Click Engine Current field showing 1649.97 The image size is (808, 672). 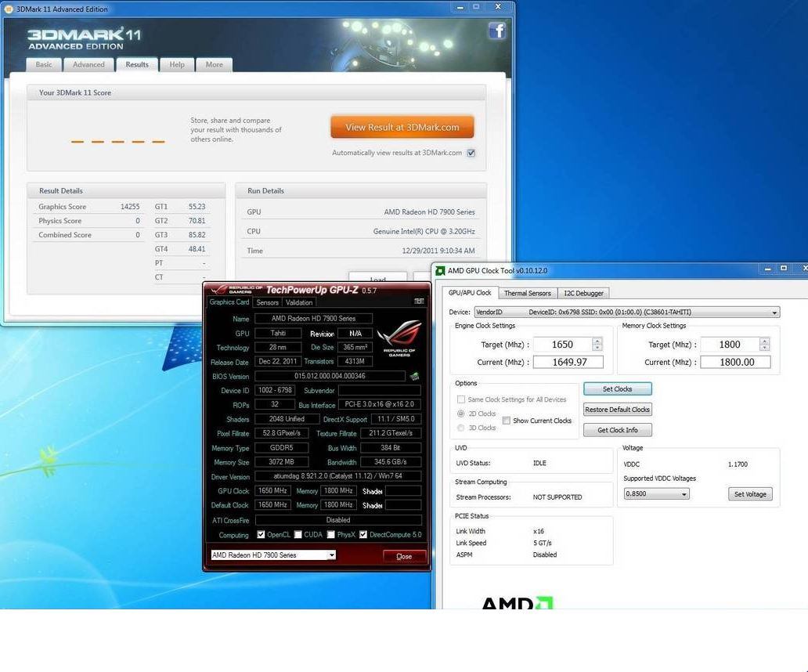[x=568, y=363]
